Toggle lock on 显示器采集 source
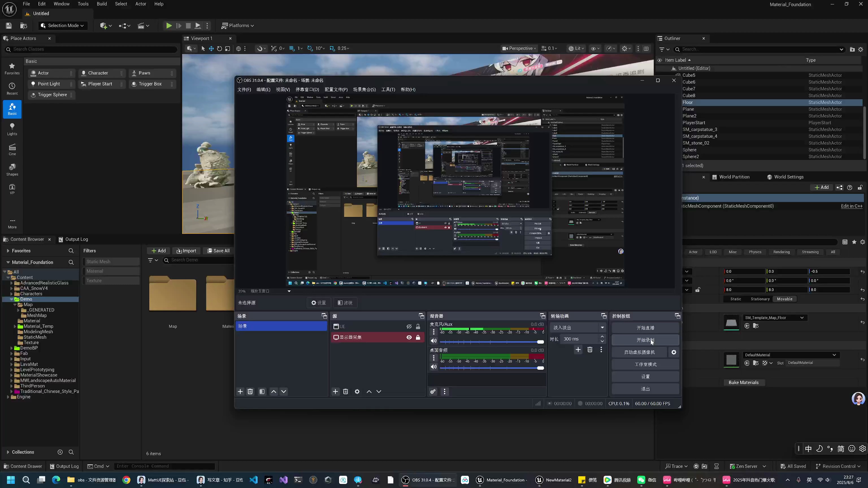 [x=418, y=337]
